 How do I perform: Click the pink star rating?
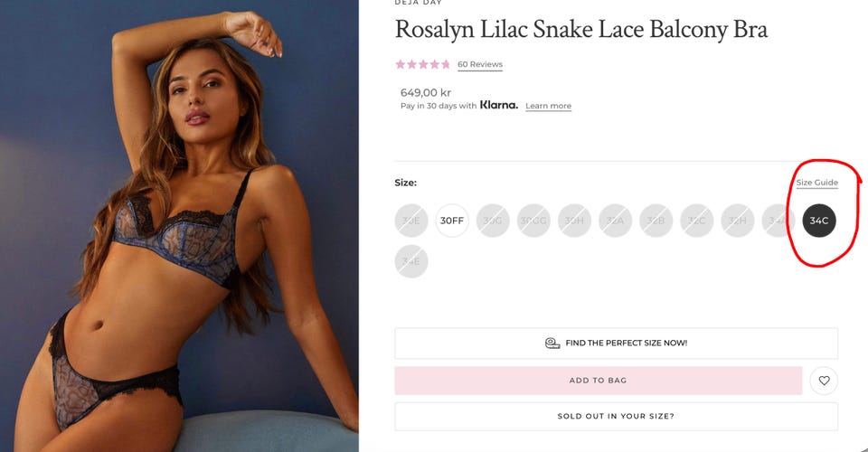click(x=423, y=64)
